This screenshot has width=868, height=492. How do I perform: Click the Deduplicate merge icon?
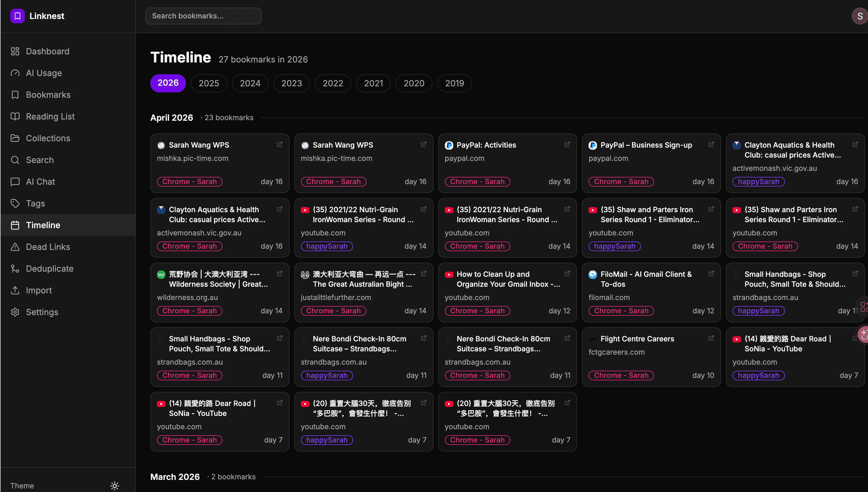coord(15,269)
